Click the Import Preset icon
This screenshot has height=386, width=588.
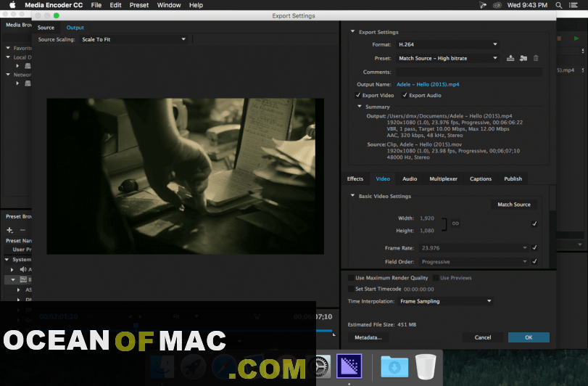coord(523,58)
